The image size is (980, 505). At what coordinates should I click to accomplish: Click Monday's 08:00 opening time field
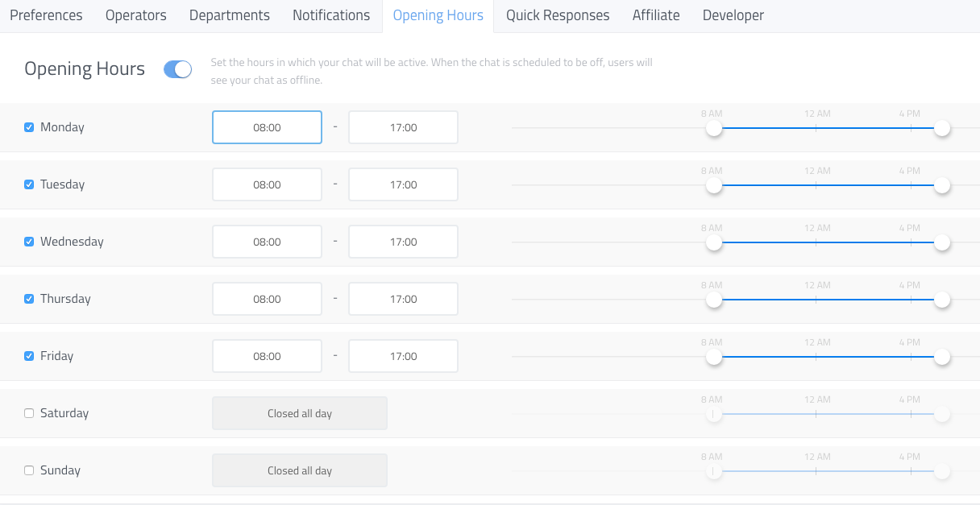tap(267, 127)
